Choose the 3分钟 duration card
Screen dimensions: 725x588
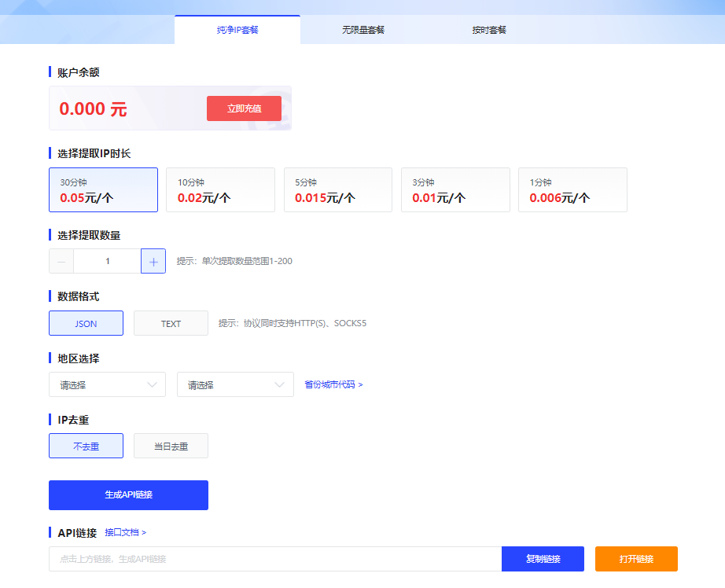[455, 190]
